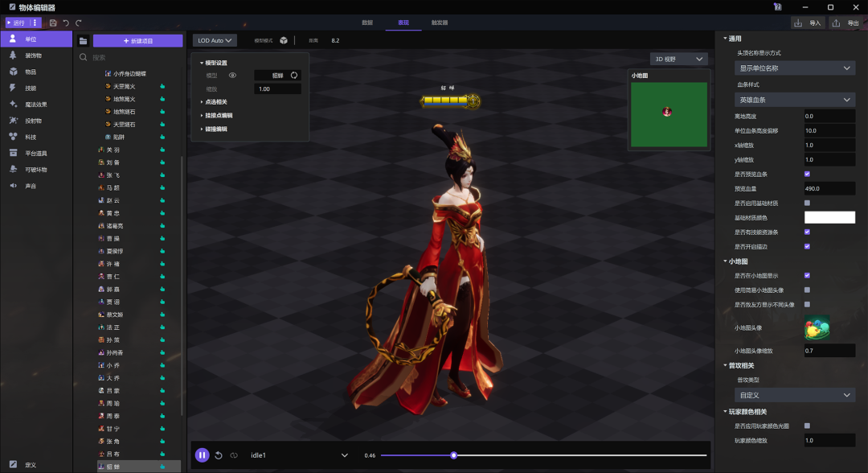Open idle1 animation dropdown
Screen dimensions: 868x473
299,455
